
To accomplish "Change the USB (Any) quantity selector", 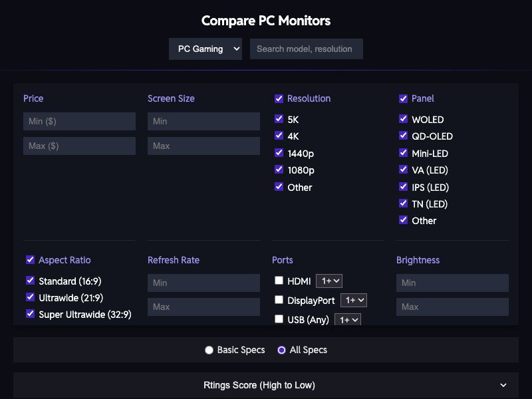I will click(x=346, y=320).
